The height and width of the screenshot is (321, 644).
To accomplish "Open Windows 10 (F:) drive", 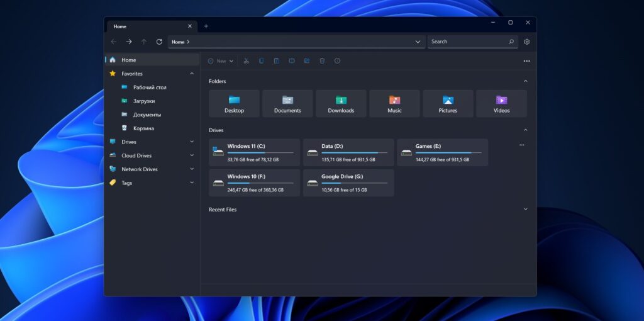I will pyautogui.click(x=254, y=183).
